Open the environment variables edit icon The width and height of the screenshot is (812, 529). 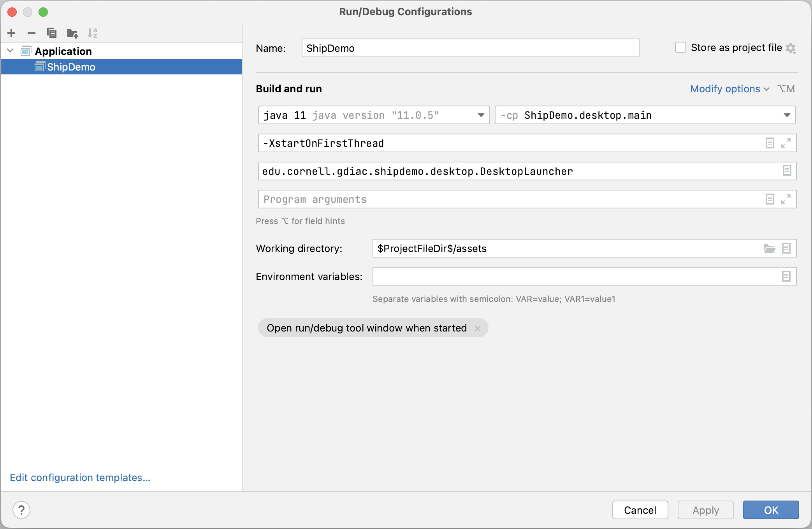coord(786,277)
